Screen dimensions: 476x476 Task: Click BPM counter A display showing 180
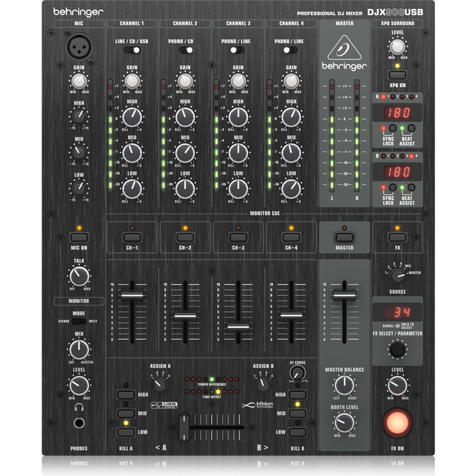397,112
